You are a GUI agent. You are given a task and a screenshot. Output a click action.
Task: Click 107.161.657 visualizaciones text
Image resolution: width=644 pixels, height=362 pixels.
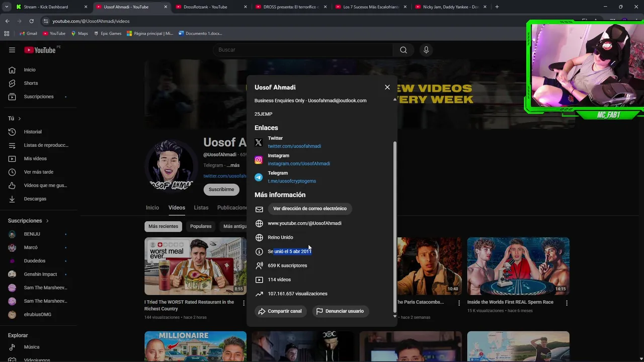pyautogui.click(x=297, y=294)
